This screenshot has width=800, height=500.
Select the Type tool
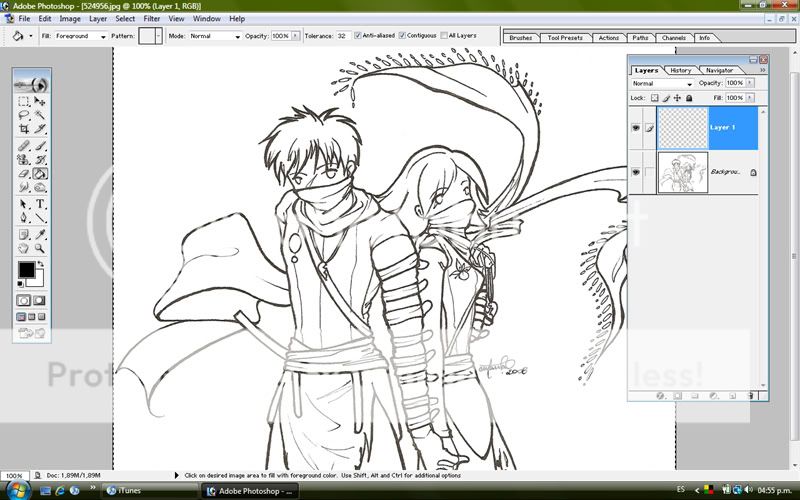click(x=41, y=203)
